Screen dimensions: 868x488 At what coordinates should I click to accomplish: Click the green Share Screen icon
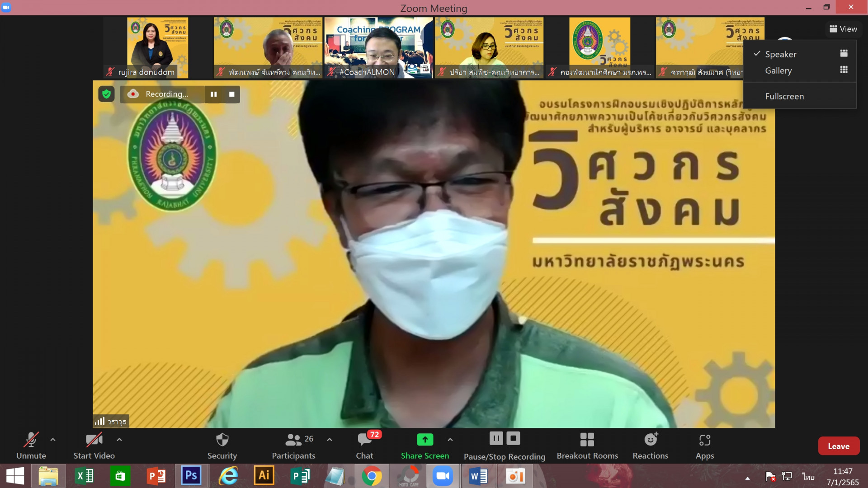tap(425, 440)
